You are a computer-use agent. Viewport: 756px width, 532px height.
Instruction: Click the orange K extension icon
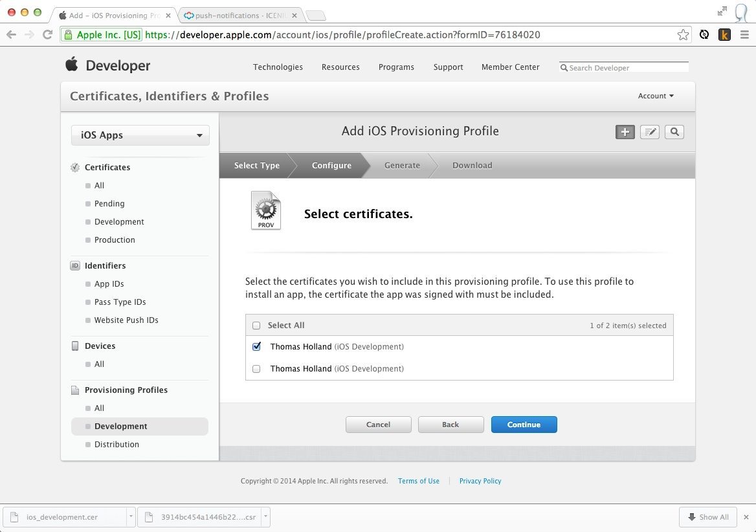724,35
